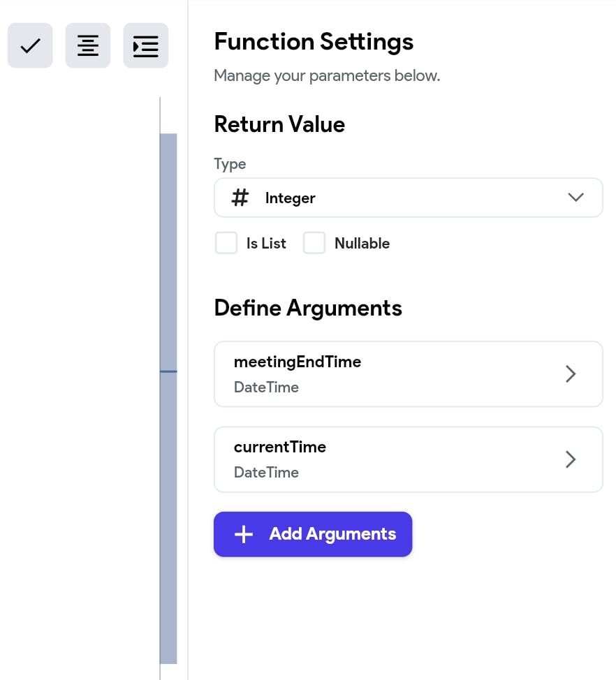Click the down arrow in Type field

point(575,198)
